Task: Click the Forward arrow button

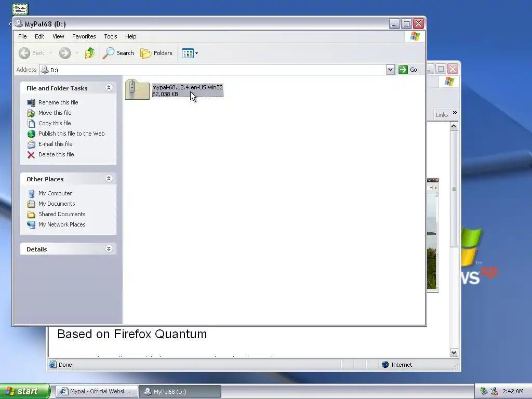Action: tap(65, 53)
